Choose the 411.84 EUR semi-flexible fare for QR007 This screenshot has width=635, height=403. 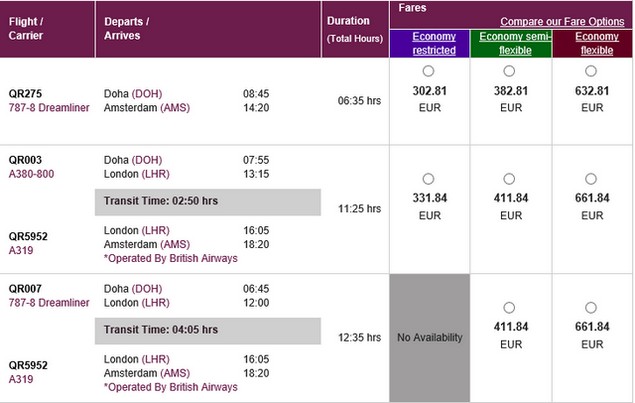click(x=509, y=308)
